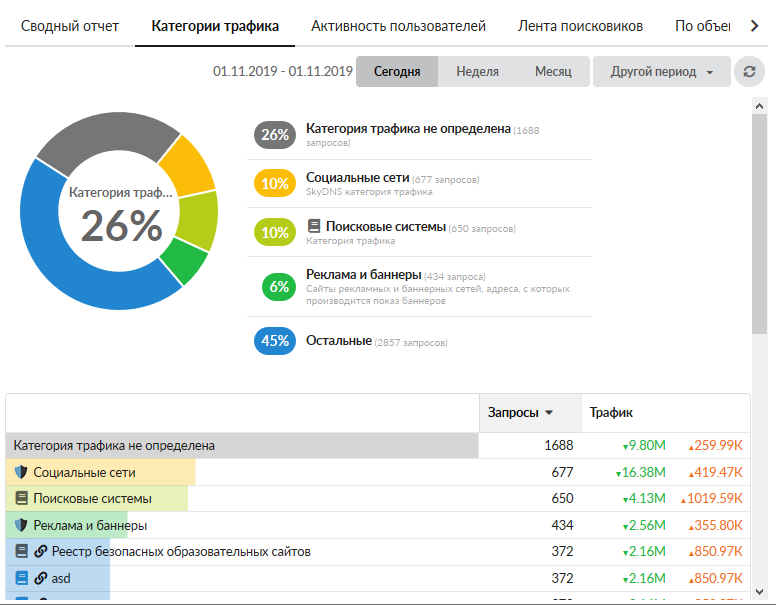Switch period to Месяц
This screenshot has height=605, width=776.
click(x=552, y=72)
